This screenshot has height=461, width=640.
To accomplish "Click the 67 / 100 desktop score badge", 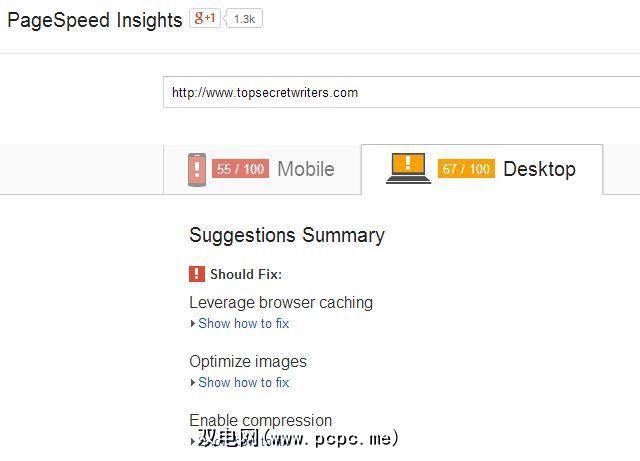I will pyautogui.click(x=466, y=169).
